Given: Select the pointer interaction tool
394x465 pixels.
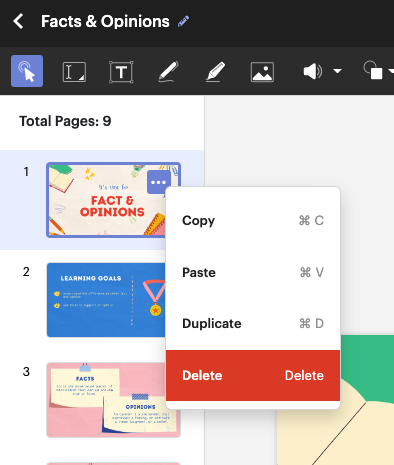Looking at the screenshot, I should click(27, 71).
